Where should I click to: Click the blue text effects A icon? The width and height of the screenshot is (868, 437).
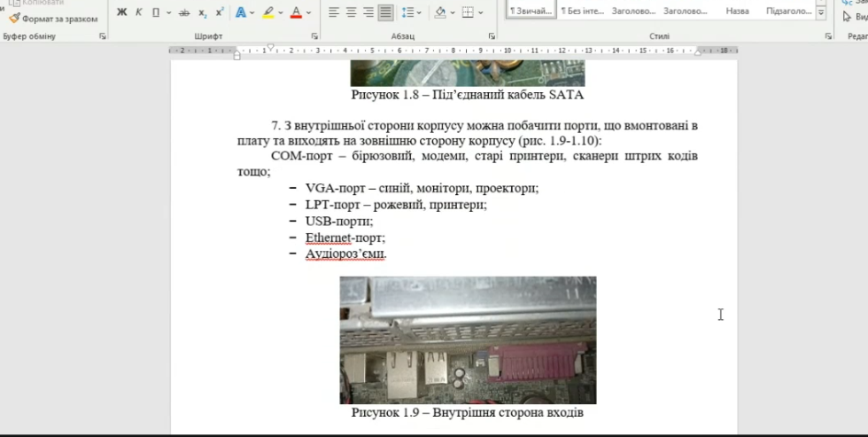(x=241, y=12)
